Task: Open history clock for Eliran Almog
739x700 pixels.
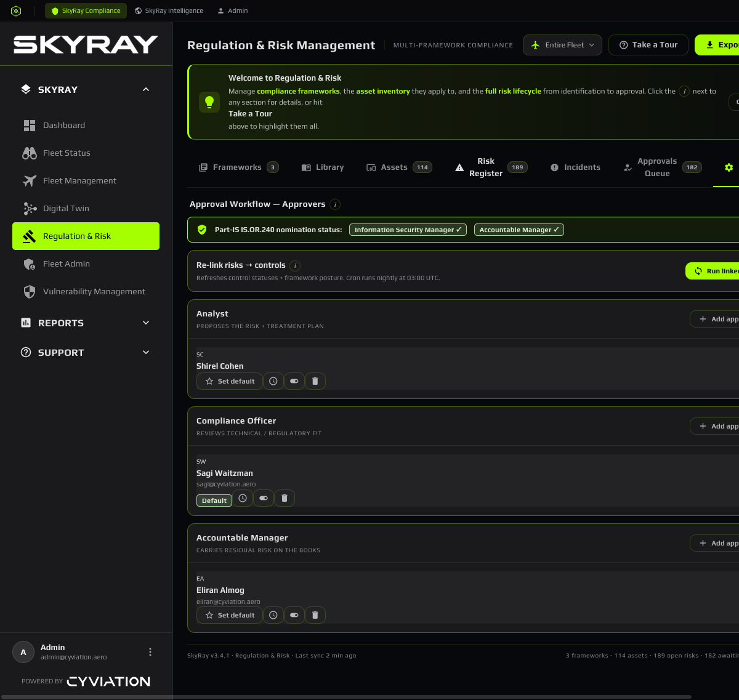Action: click(x=273, y=615)
